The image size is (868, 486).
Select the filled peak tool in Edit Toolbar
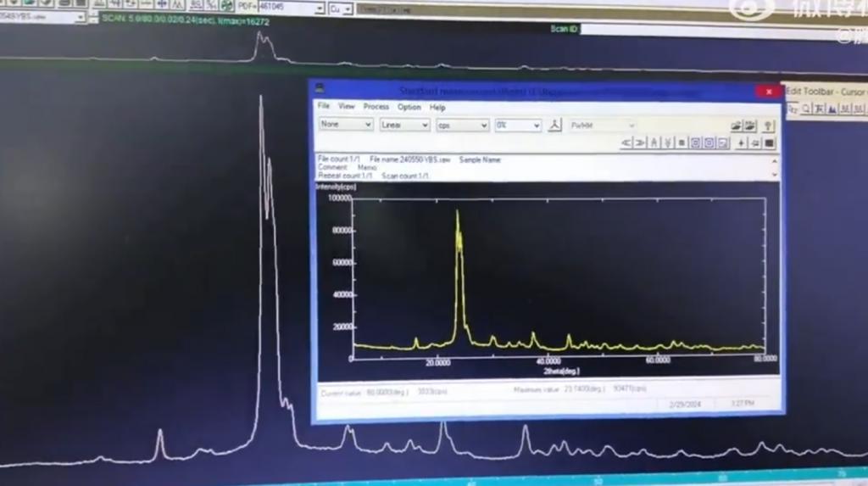click(x=832, y=109)
